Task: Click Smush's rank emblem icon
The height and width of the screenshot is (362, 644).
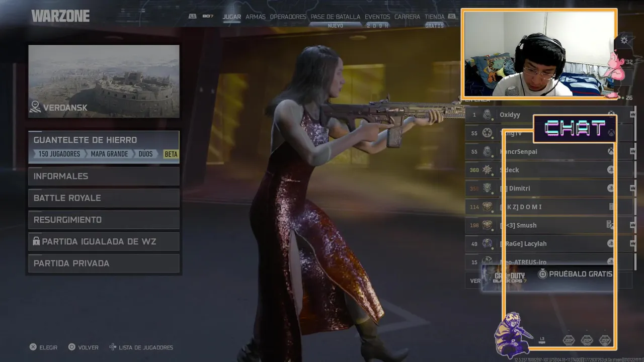Action: click(487, 225)
